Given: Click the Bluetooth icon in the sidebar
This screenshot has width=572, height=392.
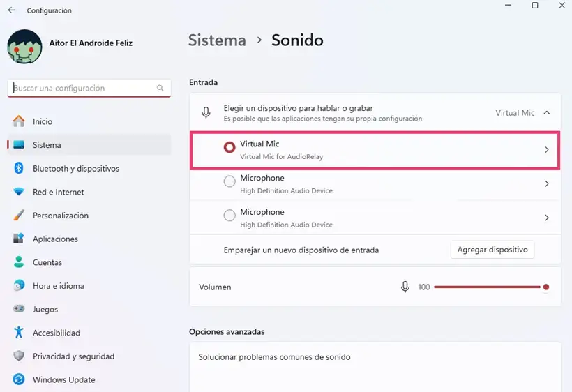Looking at the screenshot, I should (19, 168).
